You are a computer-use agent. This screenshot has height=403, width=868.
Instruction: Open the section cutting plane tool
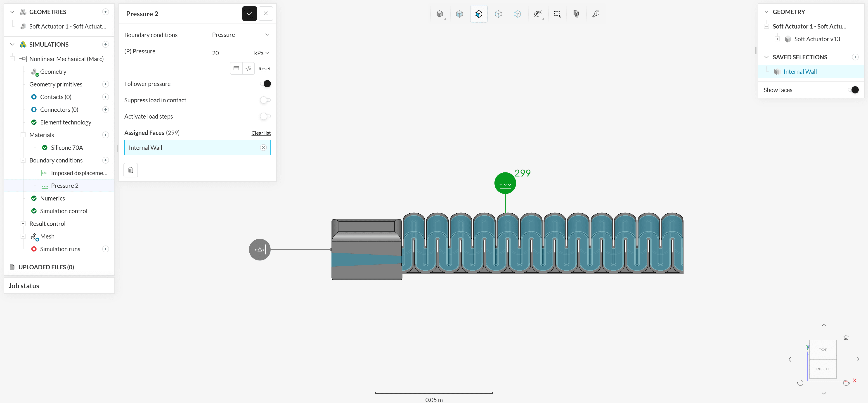point(576,14)
